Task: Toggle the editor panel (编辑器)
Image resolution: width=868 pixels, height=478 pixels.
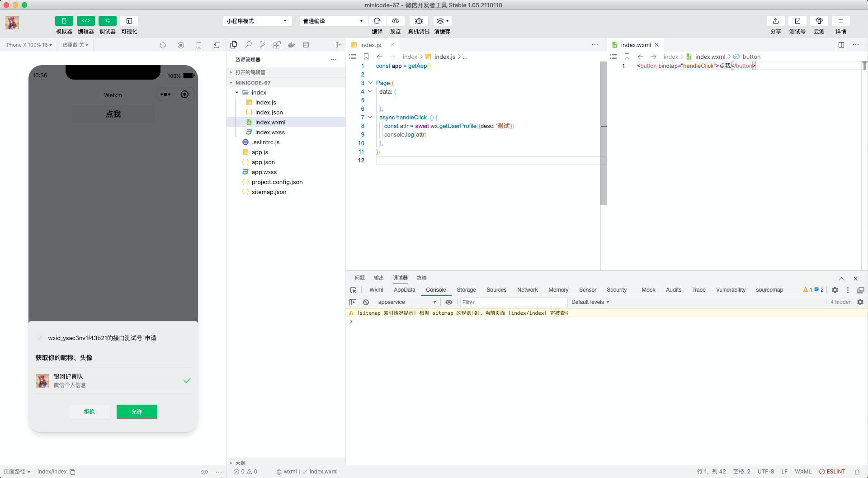Action: (x=85, y=21)
